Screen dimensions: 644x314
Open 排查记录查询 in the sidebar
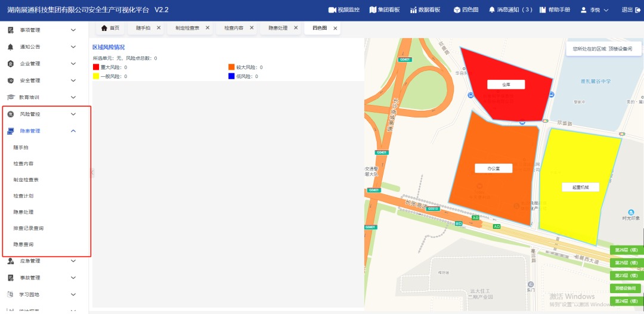coord(29,228)
